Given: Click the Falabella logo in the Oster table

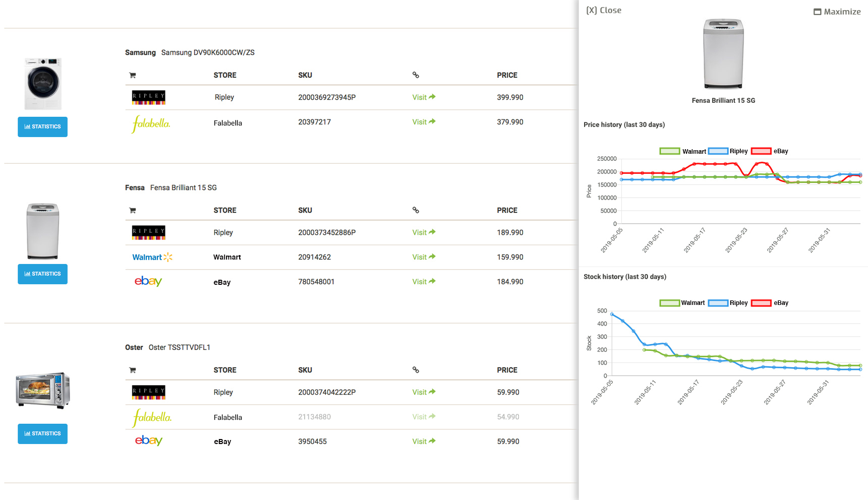Looking at the screenshot, I should click(152, 417).
